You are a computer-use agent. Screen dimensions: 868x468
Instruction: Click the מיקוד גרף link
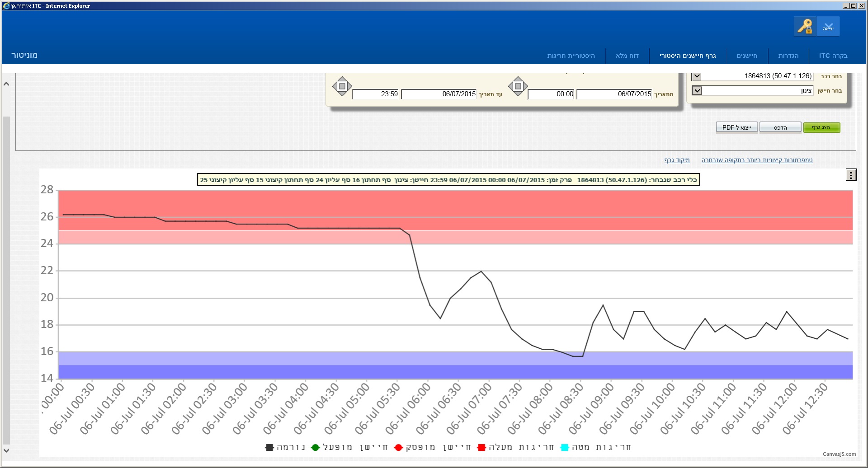click(677, 160)
